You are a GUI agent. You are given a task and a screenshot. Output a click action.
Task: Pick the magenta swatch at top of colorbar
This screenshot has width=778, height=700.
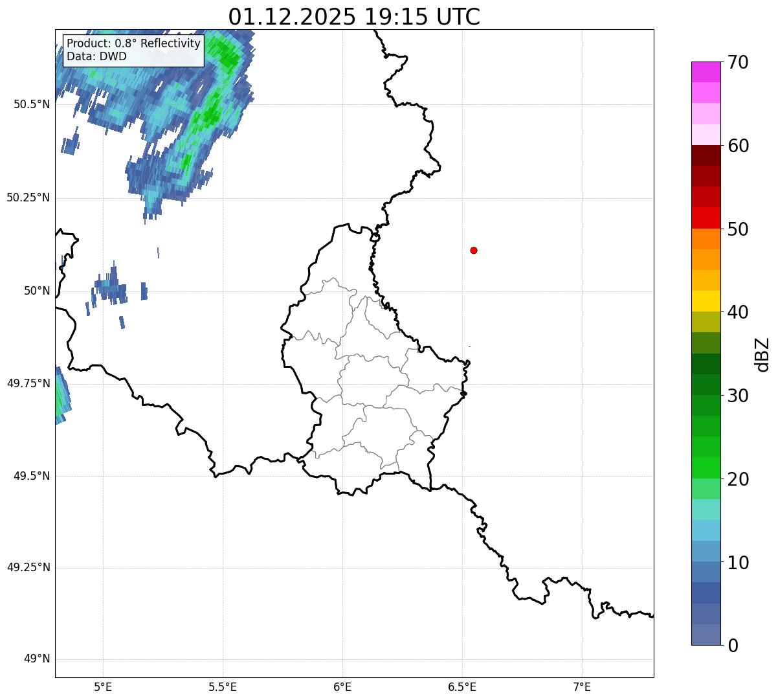706,72
